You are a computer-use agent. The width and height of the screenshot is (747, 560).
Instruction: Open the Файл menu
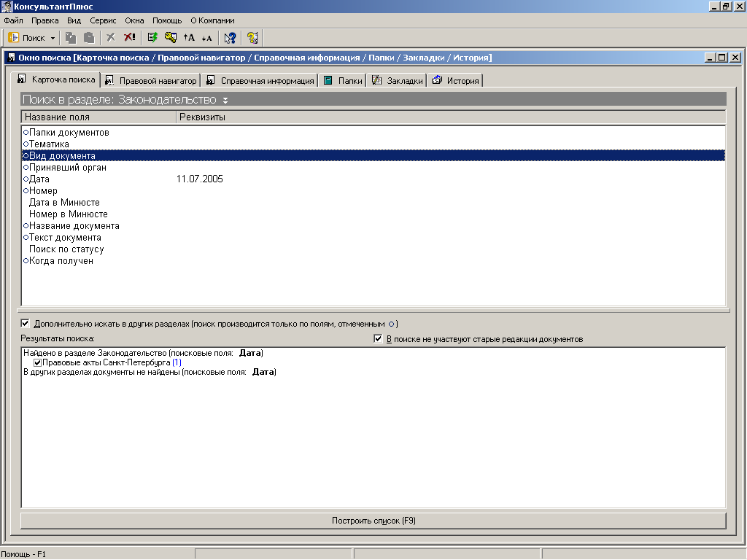13,20
